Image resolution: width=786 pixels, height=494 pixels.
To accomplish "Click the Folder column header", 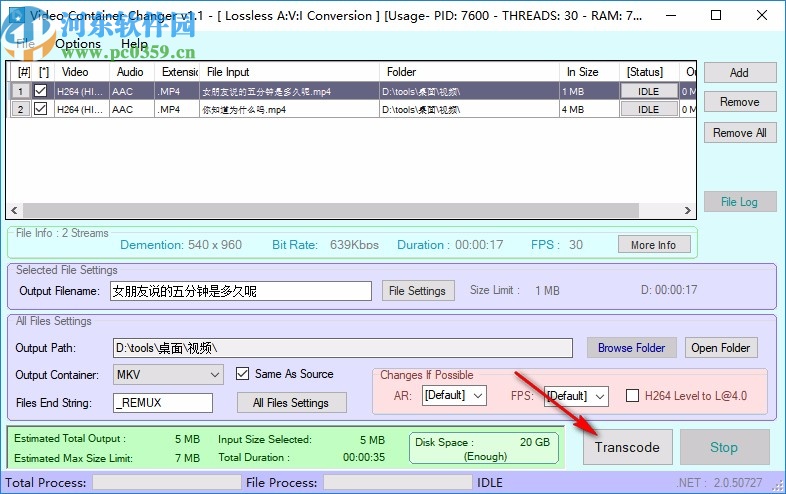I will tap(469, 72).
